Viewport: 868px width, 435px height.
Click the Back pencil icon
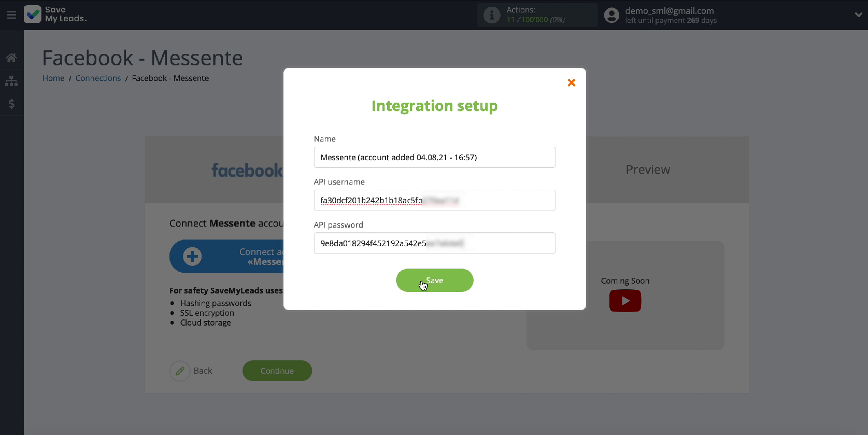pyautogui.click(x=180, y=371)
